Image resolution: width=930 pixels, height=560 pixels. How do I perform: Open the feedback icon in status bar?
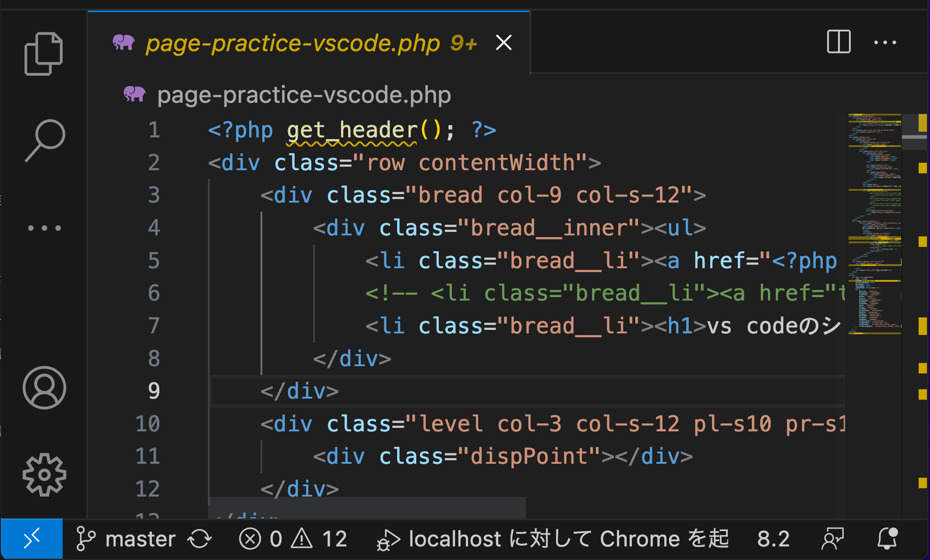pos(833,539)
